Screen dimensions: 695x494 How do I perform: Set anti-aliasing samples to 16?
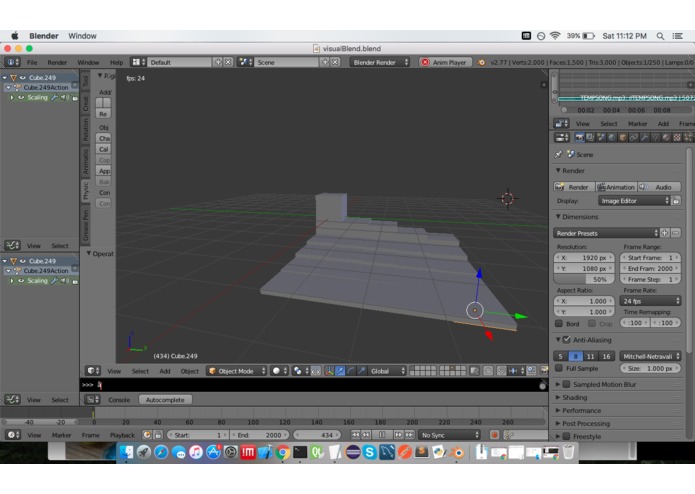(606, 356)
